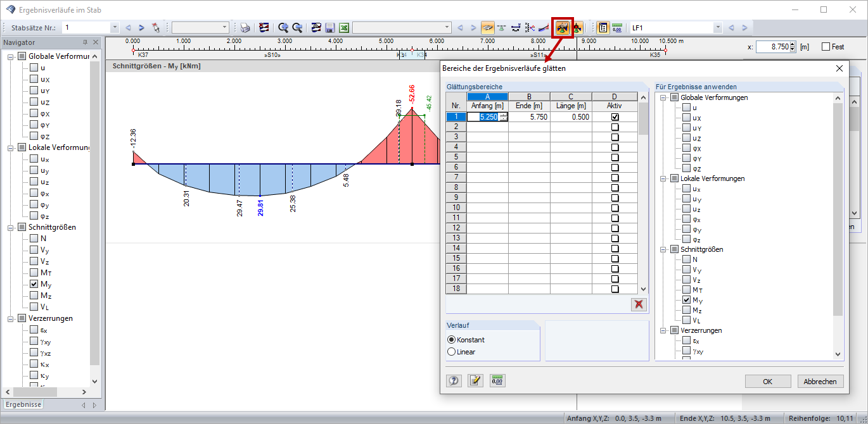Screen dimensions: 868x424
Task: Click the Abbrechen button
Action: 820,382
